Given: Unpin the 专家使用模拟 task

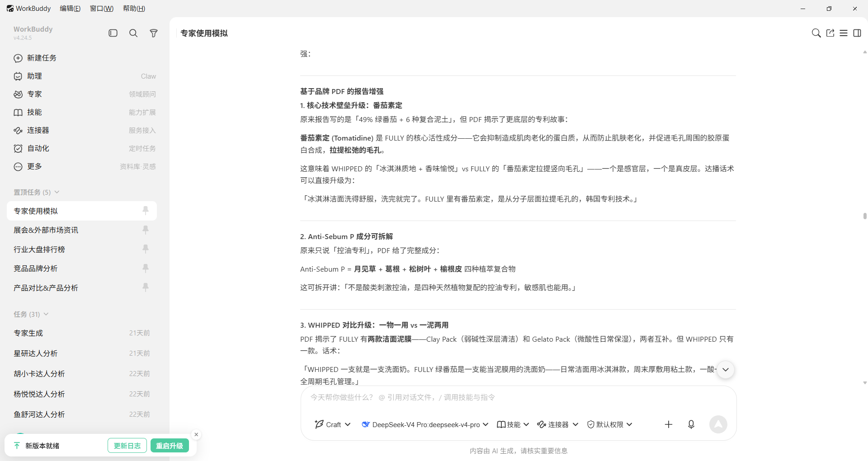Looking at the screenshot, I should [146, 210].
